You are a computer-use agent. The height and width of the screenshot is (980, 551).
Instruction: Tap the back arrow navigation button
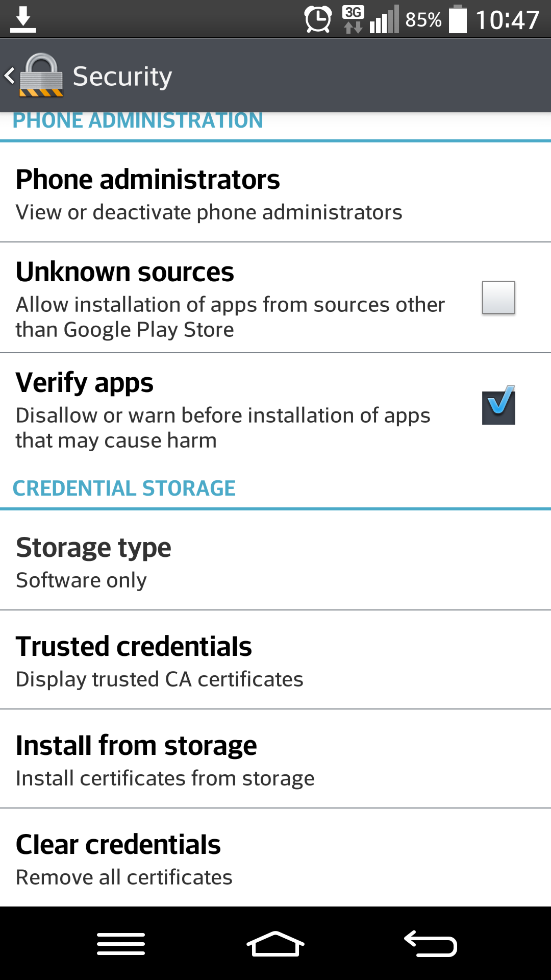[430, 944]
